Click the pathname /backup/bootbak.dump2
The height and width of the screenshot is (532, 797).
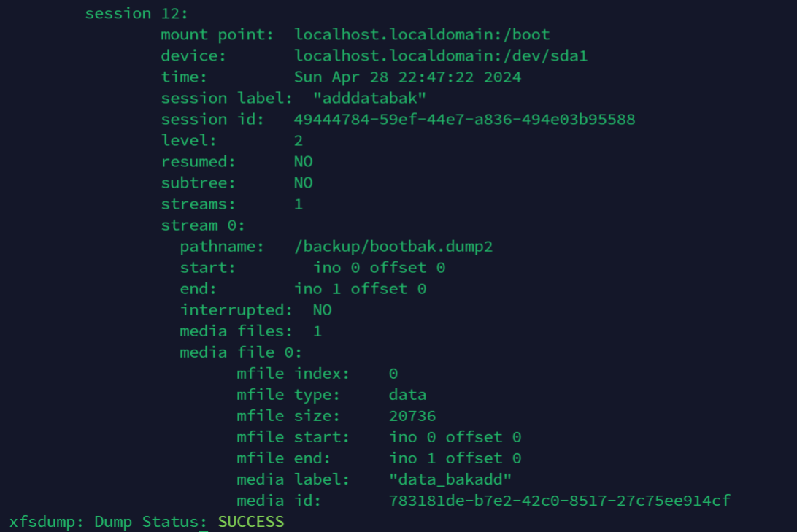click(393, 247)
